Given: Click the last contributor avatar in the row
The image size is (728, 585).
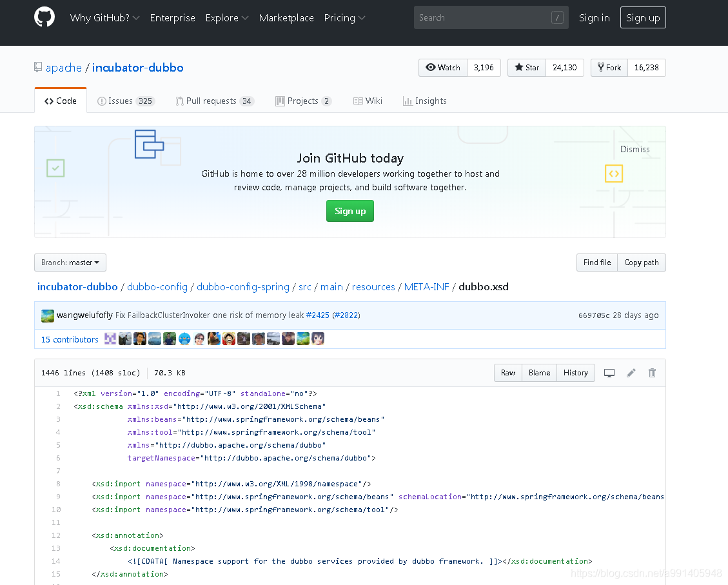Looking at the screenshot, I should click(318, 339).
